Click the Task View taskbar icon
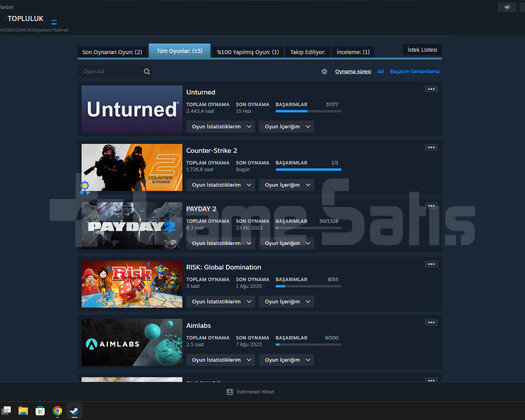 click(x=6, y=410)
